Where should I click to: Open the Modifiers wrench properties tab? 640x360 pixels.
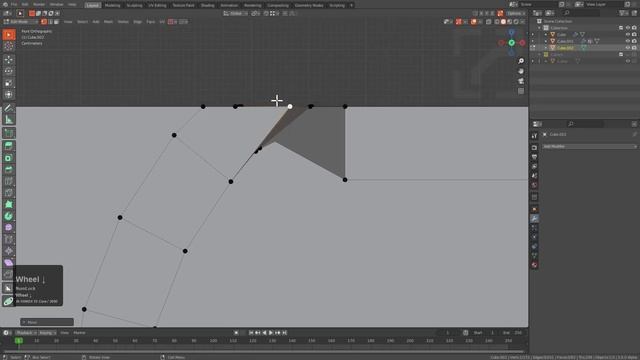click(x=534, y=219)
